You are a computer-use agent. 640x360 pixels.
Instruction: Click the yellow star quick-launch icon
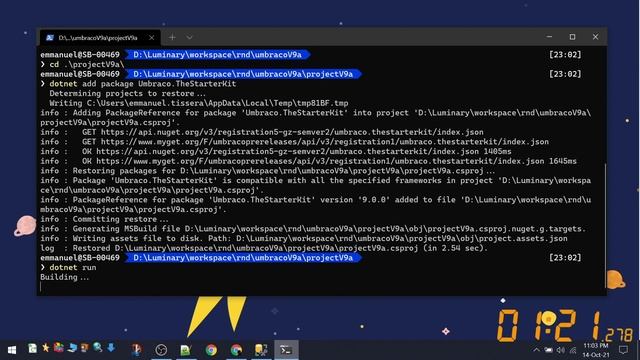(46, 348)
